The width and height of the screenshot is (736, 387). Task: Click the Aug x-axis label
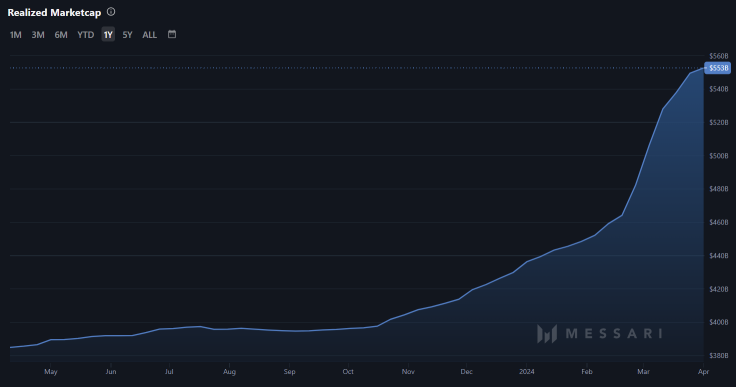(229, 372)
